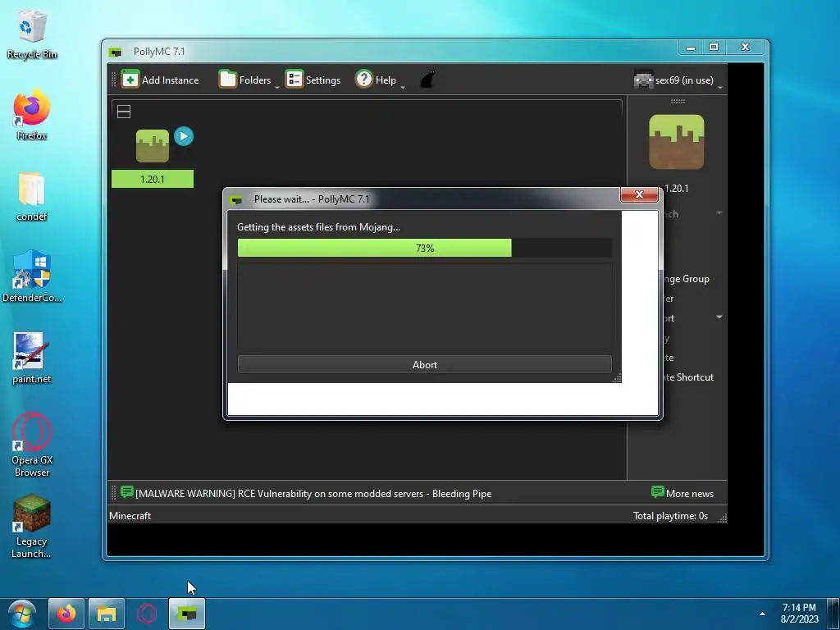Click the Firefox taskbar icon
The height and width of the screenshot is (630, 840).
tap(66, 614)
